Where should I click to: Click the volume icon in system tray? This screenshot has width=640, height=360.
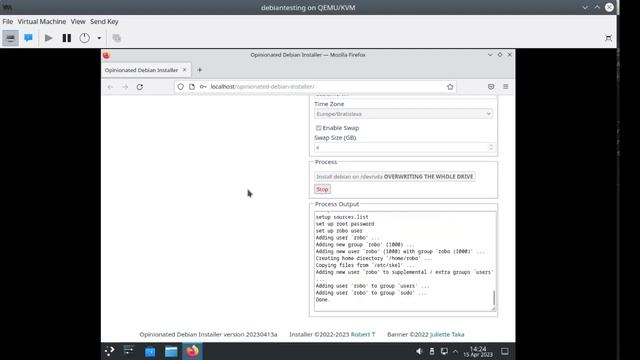pyautogui.click(x=419, y=351)
